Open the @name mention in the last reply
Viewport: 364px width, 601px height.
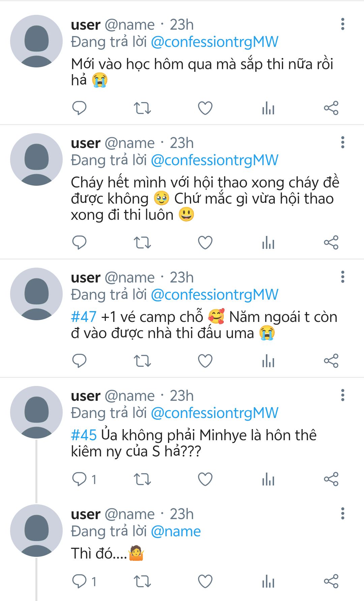pos(176,532)
